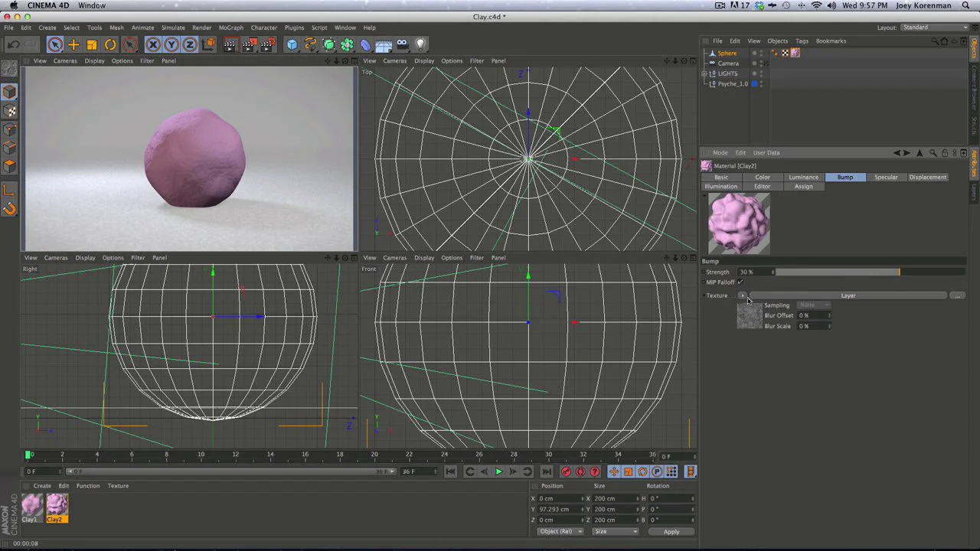The image size is (980, 551).
Task: Open Edit Render Settings clapper icon
Action: click(x=267, y=44)
